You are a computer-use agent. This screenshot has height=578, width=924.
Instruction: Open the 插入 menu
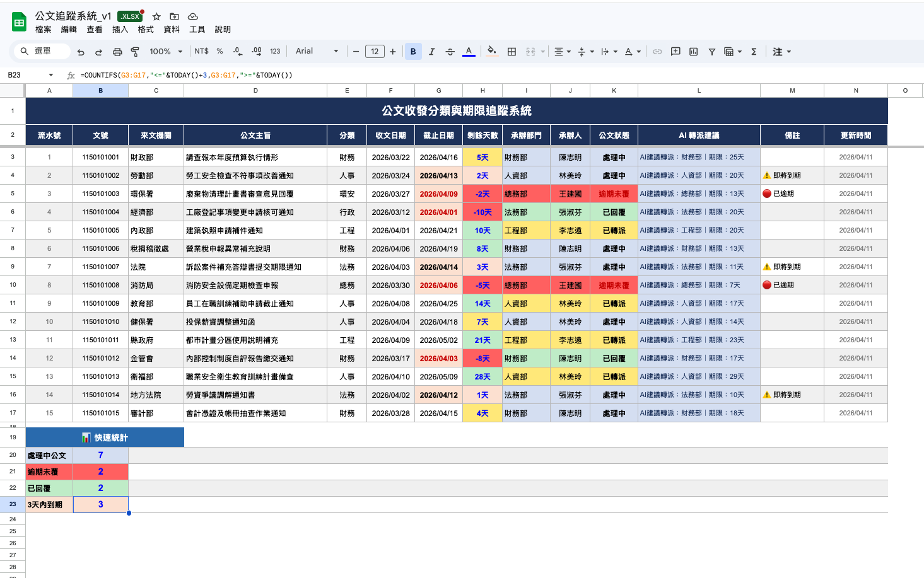pyautogui.click(x=120, y=30)
